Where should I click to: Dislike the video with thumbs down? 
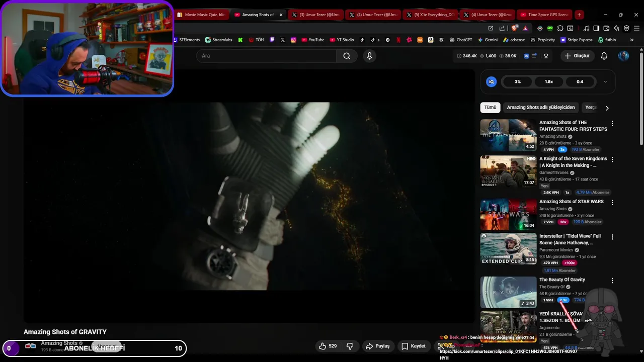pyautogui.click(x=350, y=346)
